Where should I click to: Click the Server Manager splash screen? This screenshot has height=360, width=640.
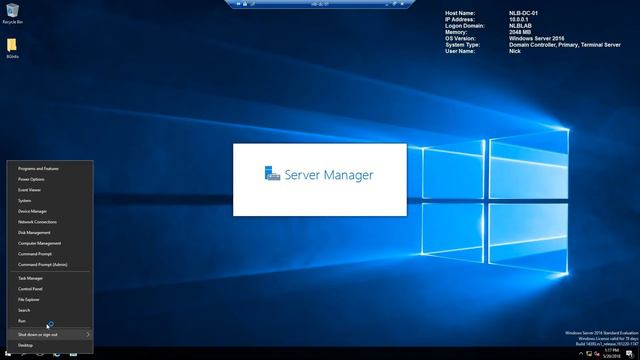coord(320,180)
